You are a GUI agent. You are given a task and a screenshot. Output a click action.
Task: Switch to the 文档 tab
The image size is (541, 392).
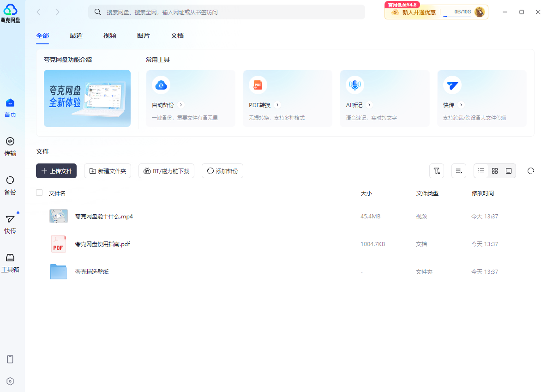177,36
